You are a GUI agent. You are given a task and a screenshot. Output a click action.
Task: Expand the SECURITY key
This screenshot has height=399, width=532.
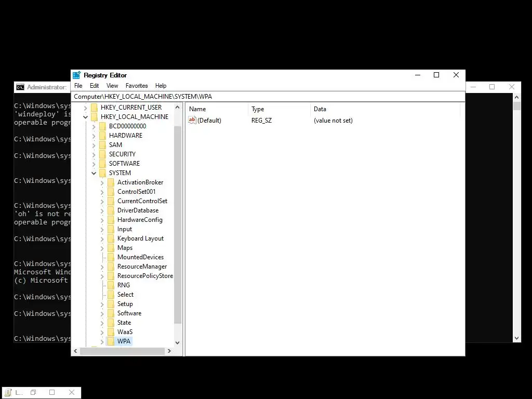[94, 154]
